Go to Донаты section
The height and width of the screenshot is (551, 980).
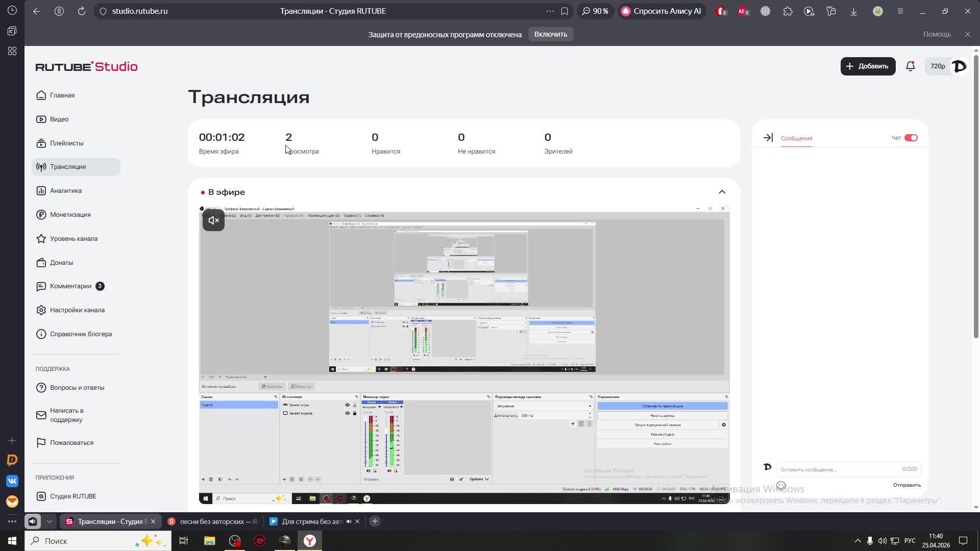61,263
